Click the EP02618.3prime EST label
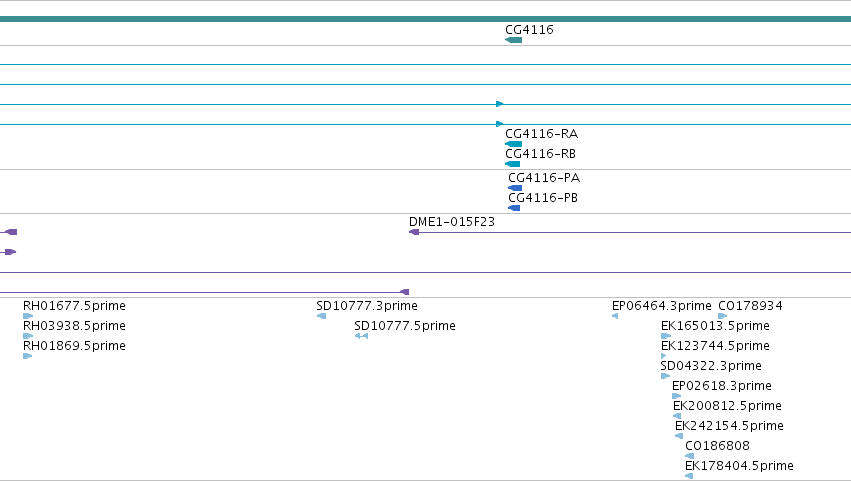 (722, 387)
